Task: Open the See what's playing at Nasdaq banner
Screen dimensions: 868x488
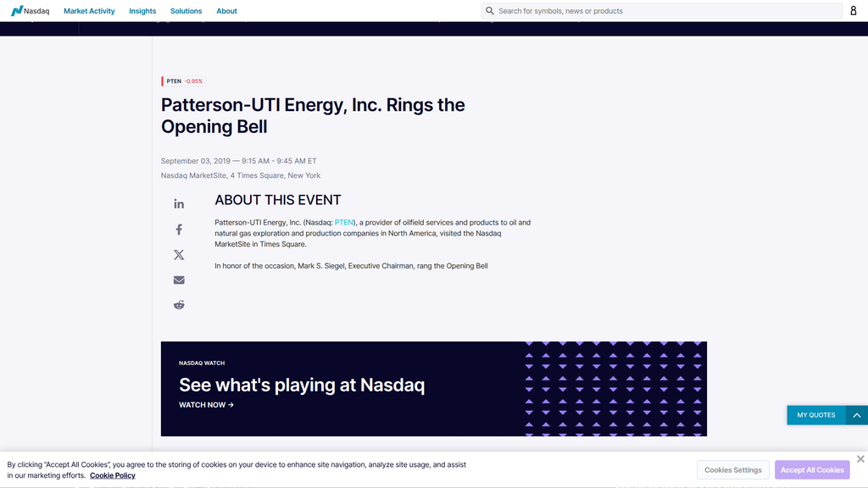Action: [433, 388]
